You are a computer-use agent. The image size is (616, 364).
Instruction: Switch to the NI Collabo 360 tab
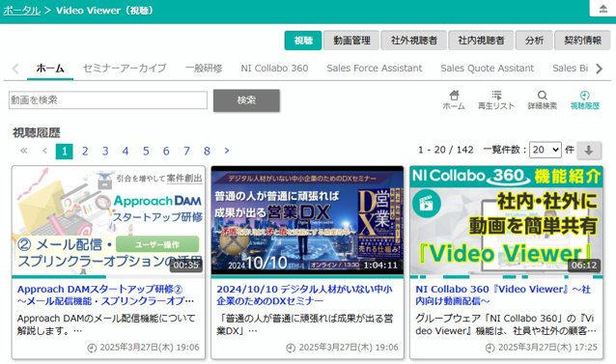click(x=274, y=69)
